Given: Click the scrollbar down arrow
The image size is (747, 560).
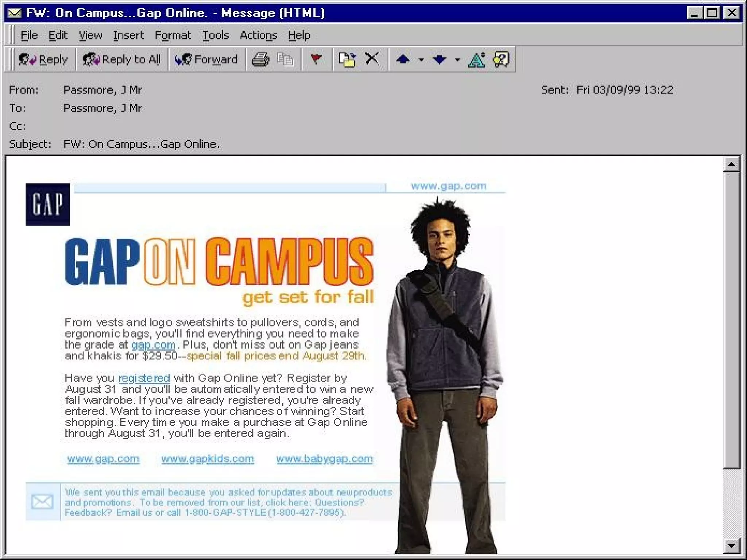Looking at the screenshot, I should [731, 545].
